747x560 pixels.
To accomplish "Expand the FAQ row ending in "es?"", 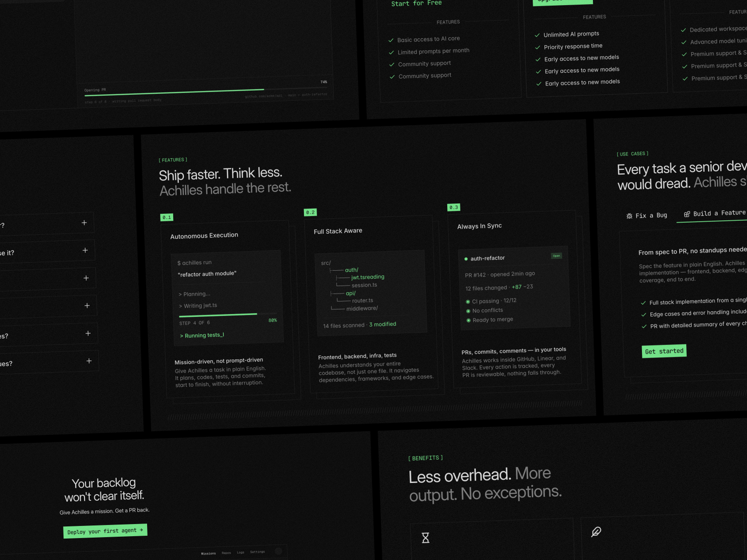I will [x=49, y=335].
